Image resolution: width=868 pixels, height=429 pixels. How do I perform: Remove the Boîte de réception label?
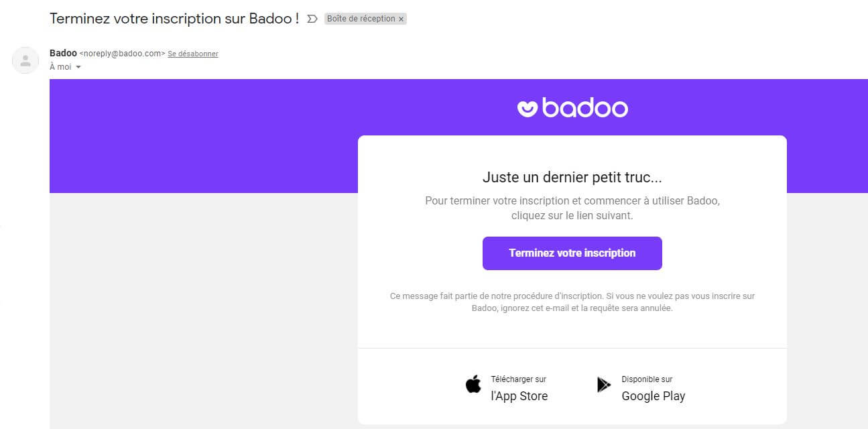[x=401, y=19]
